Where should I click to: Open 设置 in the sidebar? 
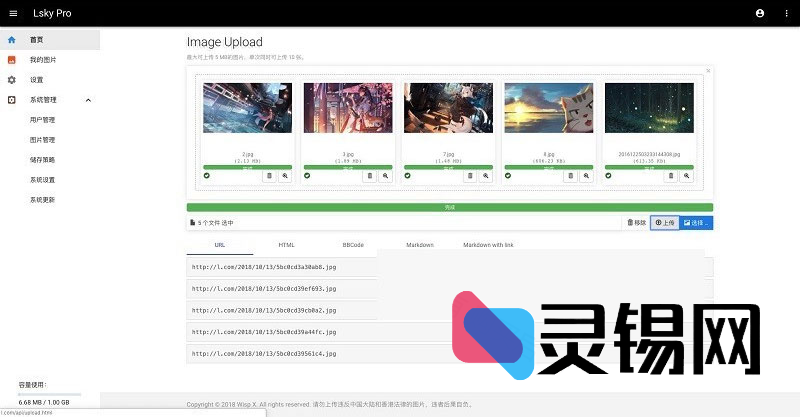tap(50, 80)
